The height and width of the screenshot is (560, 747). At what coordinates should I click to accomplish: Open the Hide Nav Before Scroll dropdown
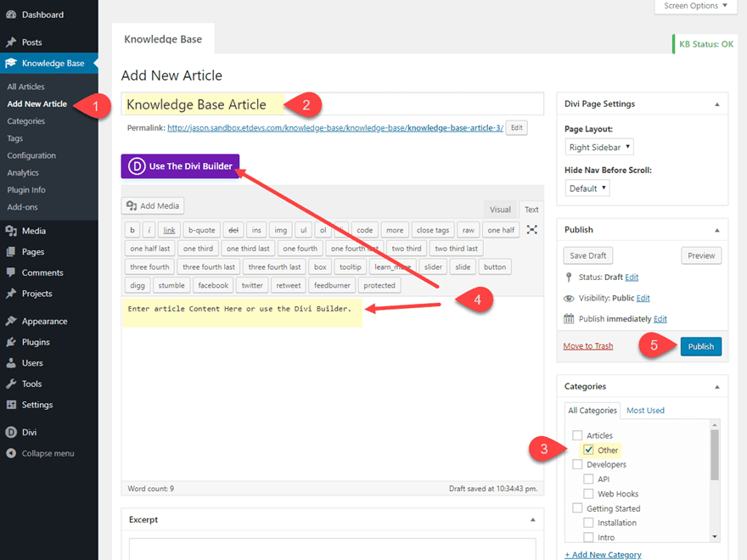587,188
